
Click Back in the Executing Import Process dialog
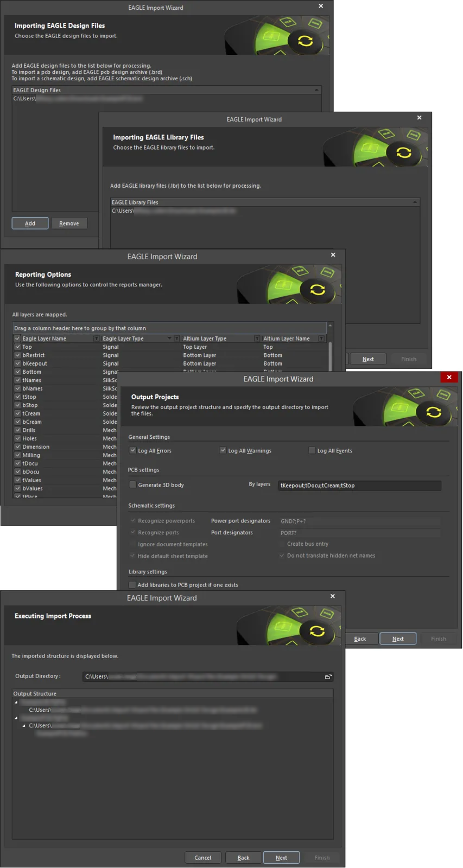[244, 858]
